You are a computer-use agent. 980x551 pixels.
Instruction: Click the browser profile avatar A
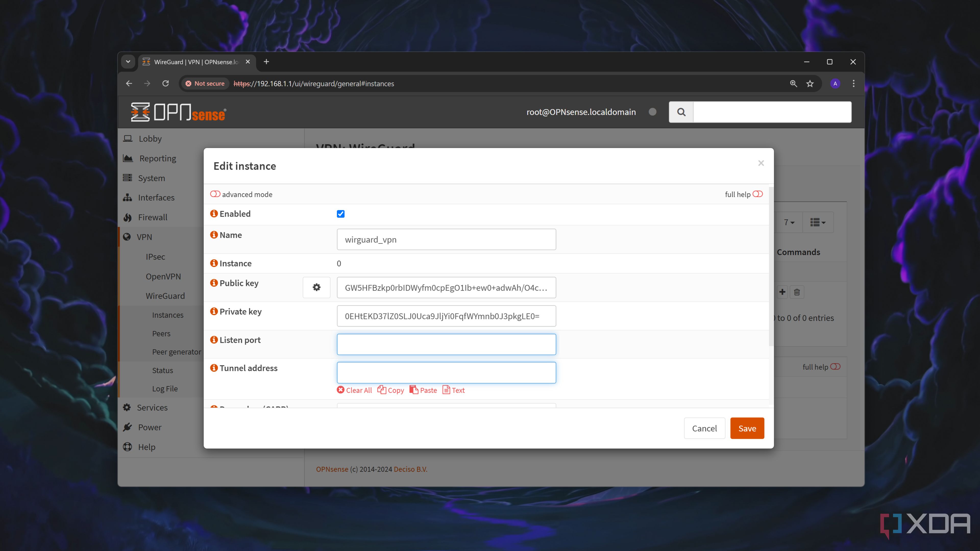[835, 84]
